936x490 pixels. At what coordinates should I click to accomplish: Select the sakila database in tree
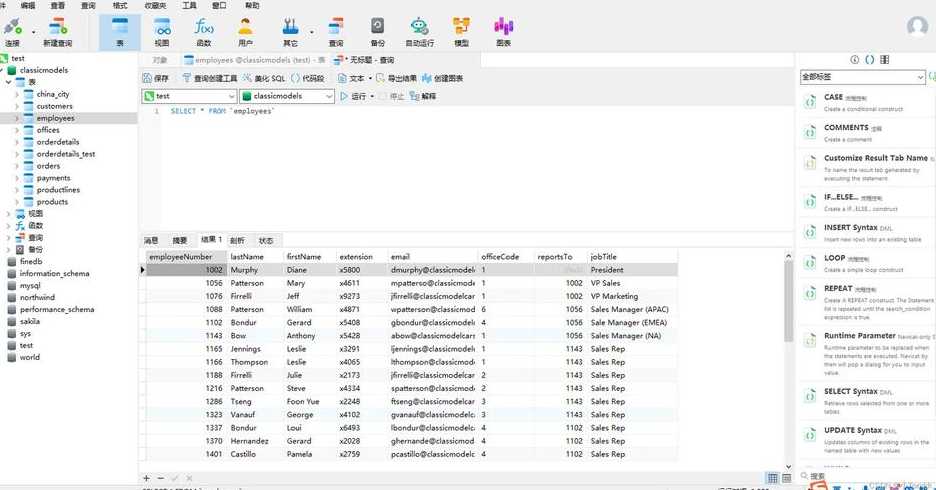(x=29, y=321)
